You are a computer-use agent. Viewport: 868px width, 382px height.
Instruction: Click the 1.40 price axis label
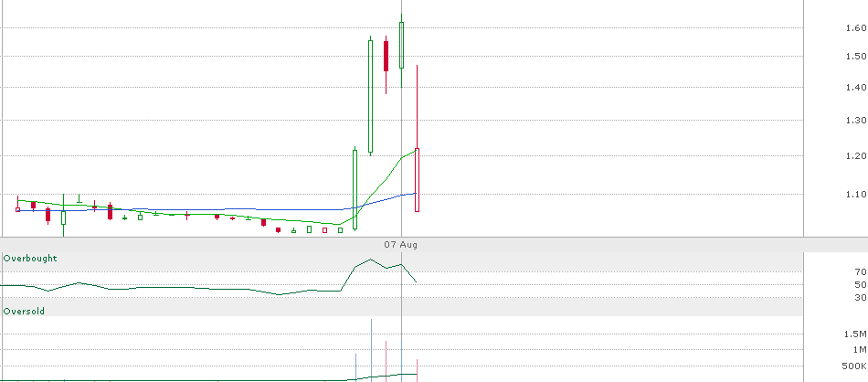click(856, 87)
